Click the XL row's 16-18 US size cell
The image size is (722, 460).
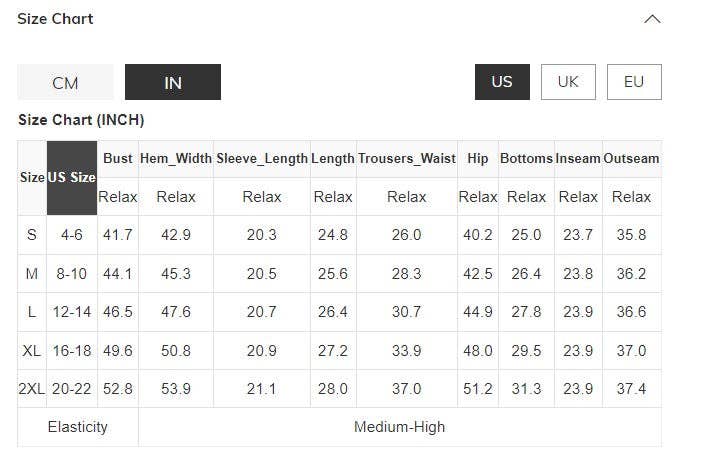pos(72,351)
